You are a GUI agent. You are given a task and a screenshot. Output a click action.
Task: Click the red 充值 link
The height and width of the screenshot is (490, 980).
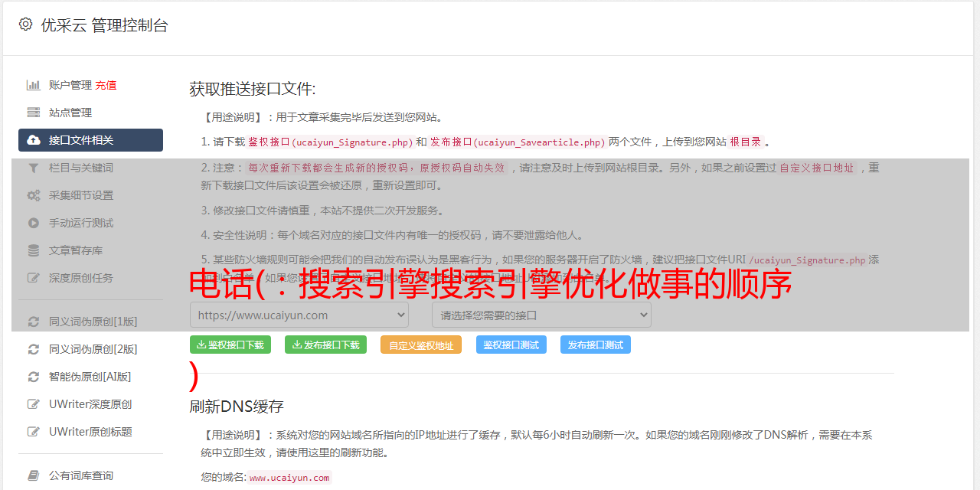point(106,85)
